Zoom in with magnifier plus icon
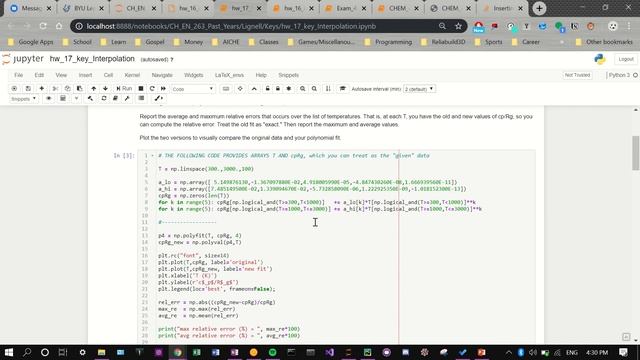Viewport: 640px width, 360px height. pos(302,89)
